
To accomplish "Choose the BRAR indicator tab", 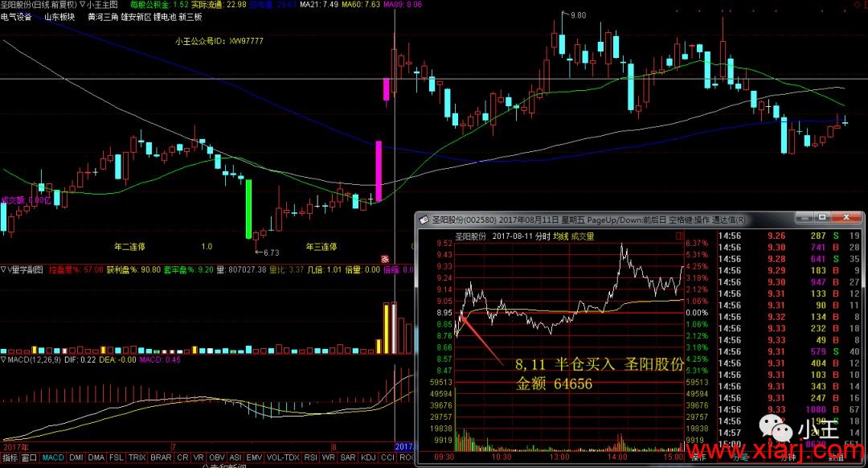I will [x=161, y=458].
